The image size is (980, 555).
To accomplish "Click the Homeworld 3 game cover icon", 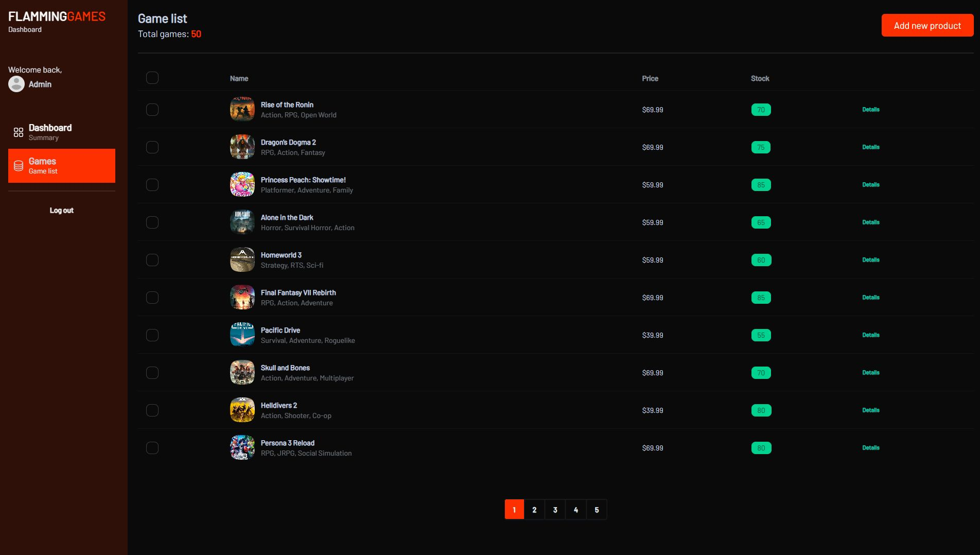I will (x=242, y=259).
